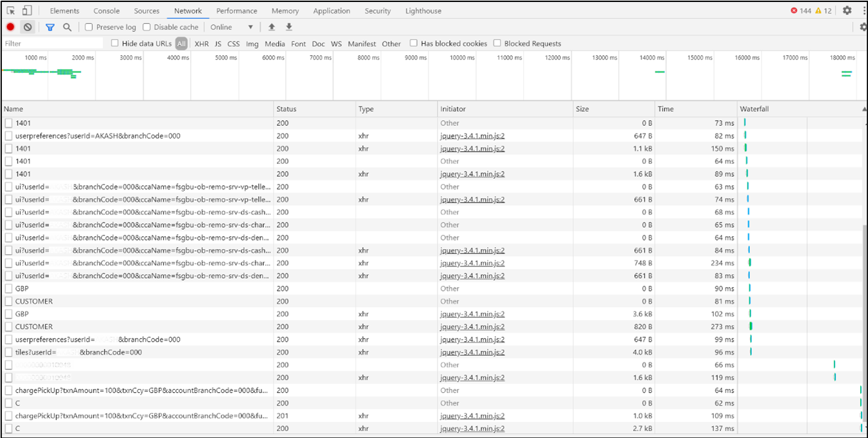Sort by the Status column header
This screenshot has height=438, width=868.
click(x=315, y=109)
